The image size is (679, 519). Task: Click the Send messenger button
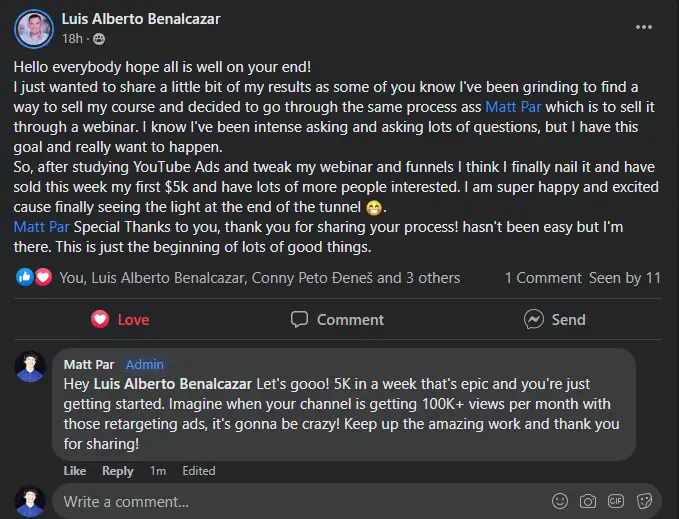(x=555, y=320)
